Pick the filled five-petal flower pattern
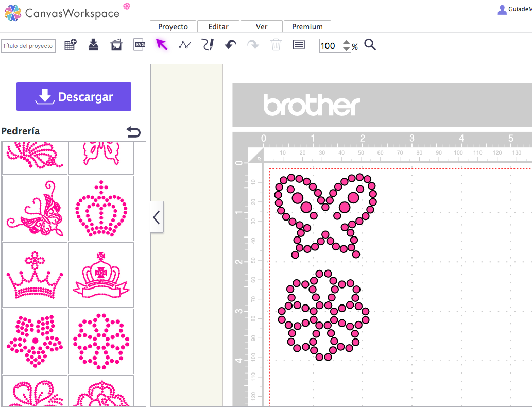This screenshot has width=532, height=407. (35, 342)
